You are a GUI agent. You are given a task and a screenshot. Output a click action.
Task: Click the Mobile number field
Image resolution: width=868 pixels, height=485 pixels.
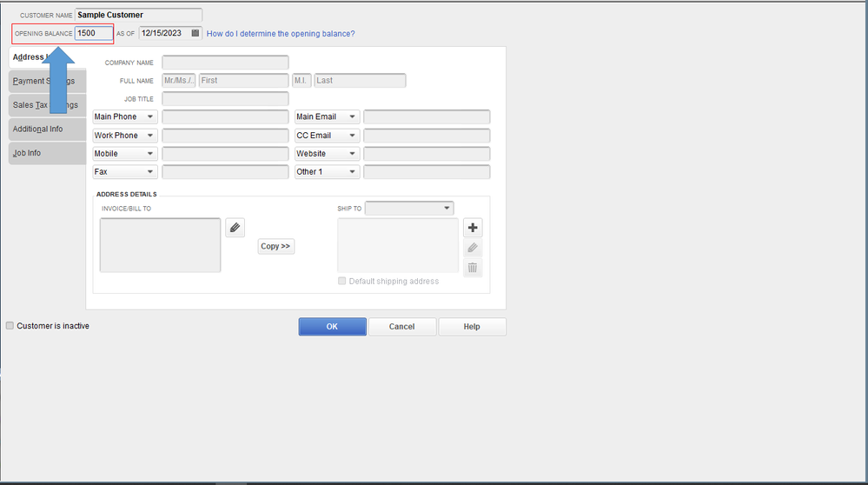[225, 154]
